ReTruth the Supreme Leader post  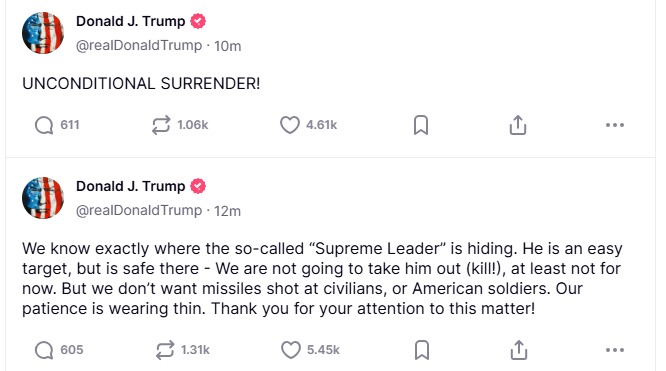tap(164, 350)
